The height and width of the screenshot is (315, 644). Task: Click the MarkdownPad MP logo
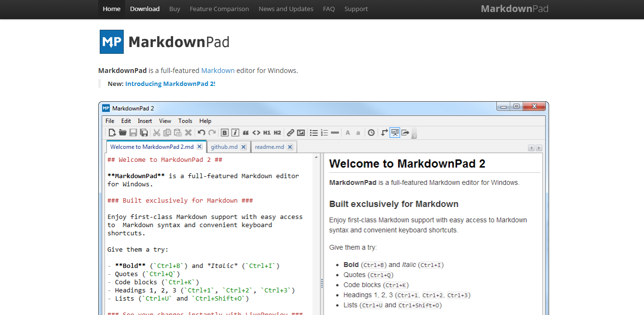coord(112,42)
